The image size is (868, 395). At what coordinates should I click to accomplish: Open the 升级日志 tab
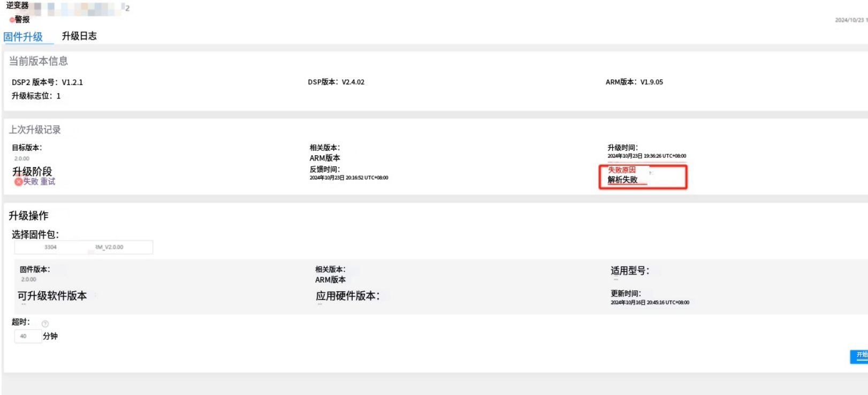[79, 36]
